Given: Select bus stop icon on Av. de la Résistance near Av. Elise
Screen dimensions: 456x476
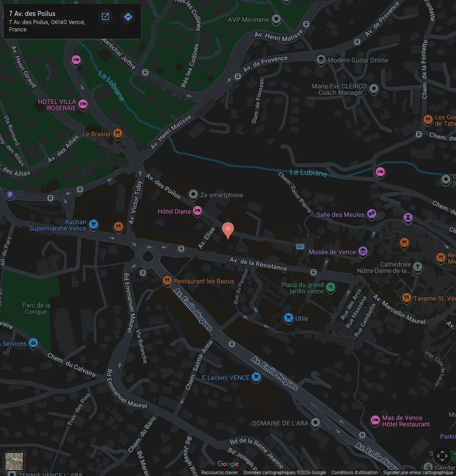Looking at the screenshot, I should [x=181, y=249].
